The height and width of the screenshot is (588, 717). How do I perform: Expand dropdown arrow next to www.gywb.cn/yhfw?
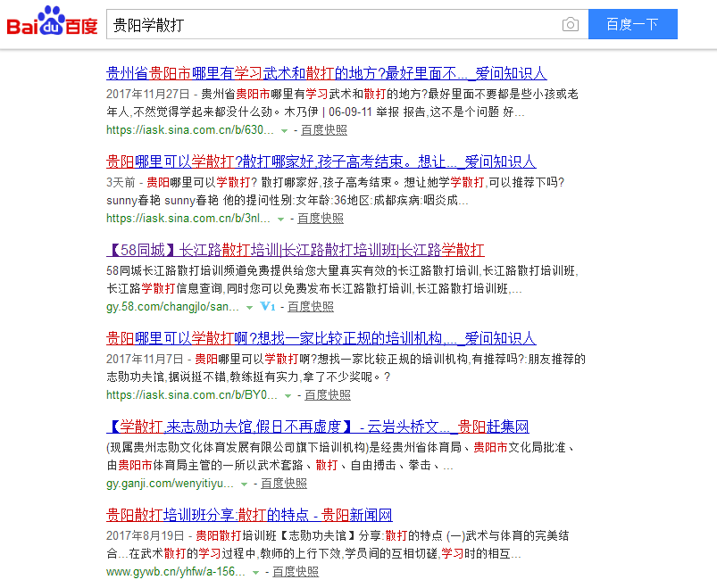click(x=255, y=573)
